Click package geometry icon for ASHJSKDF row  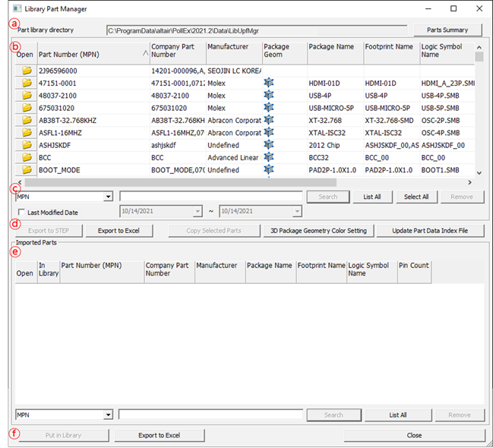tap(268, 145)
